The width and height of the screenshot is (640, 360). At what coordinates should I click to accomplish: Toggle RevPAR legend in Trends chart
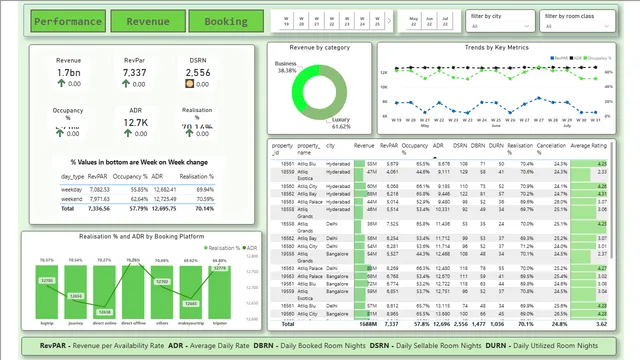pos(559,58)
